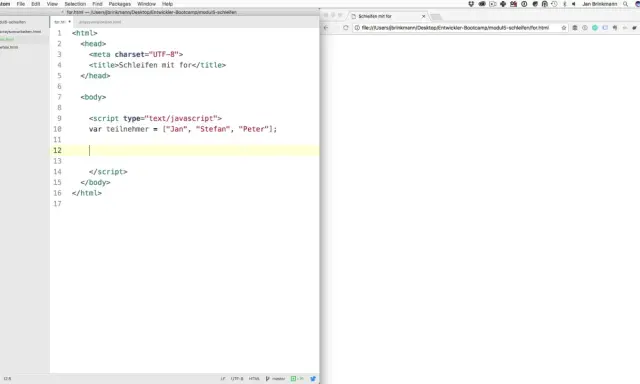Image resolution: width=640 pixels, height=384 pixels.
Task: Click the light blue square extension icon
Action: coord(605,28)
